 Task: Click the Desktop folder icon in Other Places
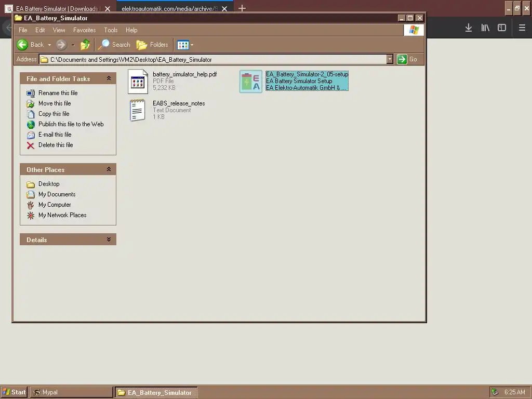click(x=31, y=184)
